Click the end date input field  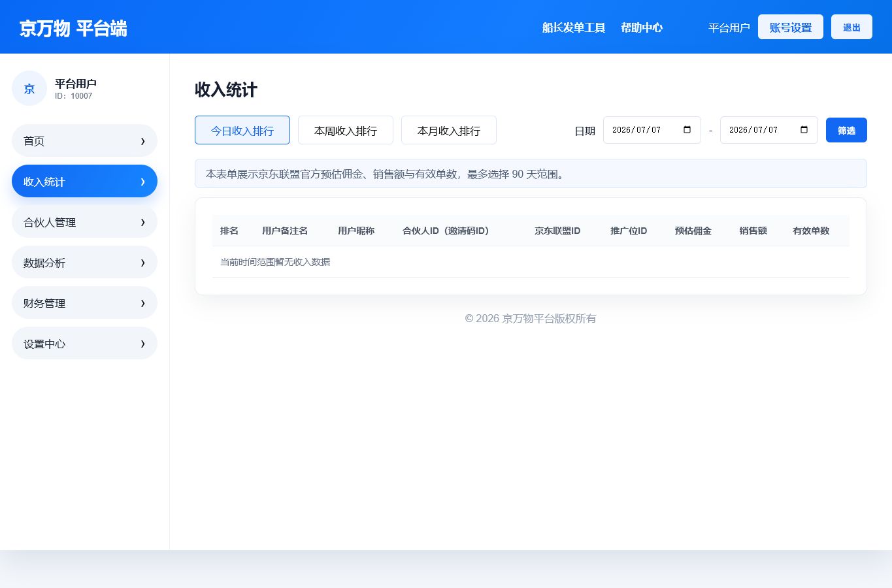769,130
